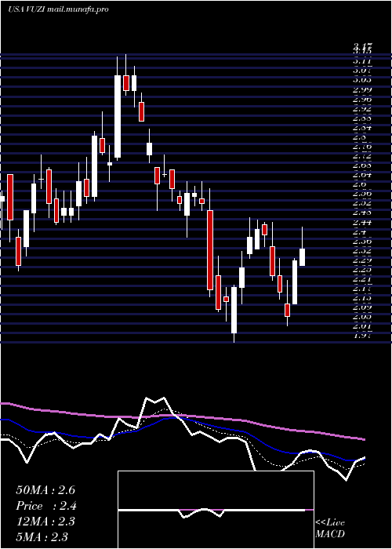392x549 pixels.
Task: Click the 'USA VUZI mail.munafa.pro' chart title
Action: pyautogui.click(x=58, y=9)
